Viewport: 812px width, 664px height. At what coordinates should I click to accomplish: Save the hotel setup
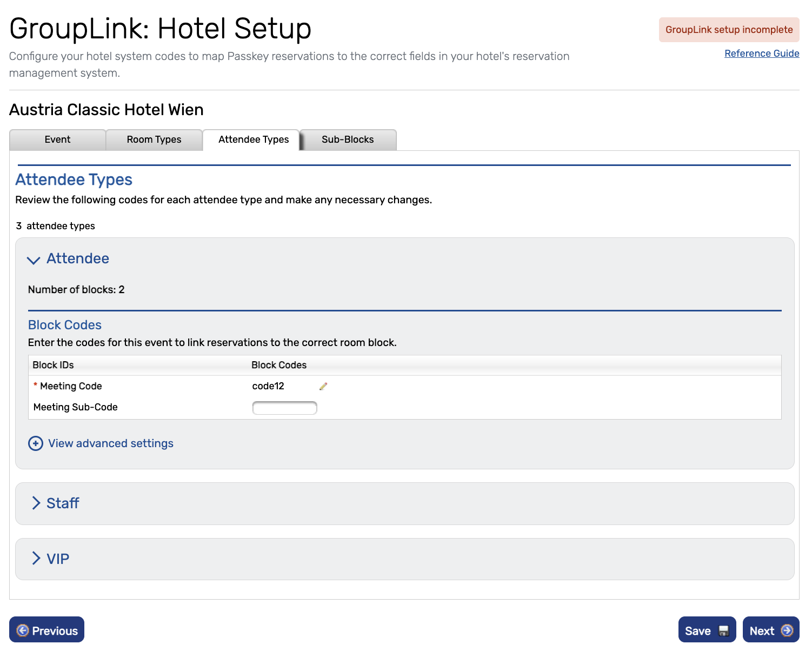point(707,630)
